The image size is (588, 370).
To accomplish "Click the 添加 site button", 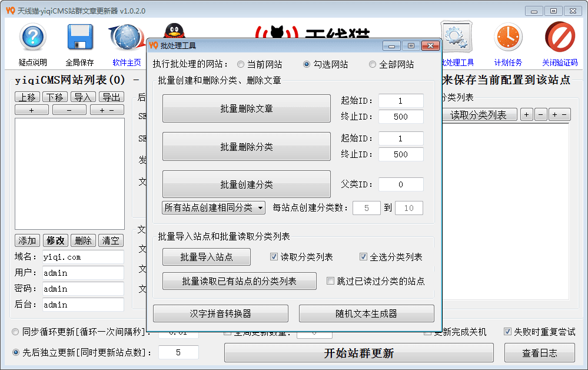I will tap(28, 240).
